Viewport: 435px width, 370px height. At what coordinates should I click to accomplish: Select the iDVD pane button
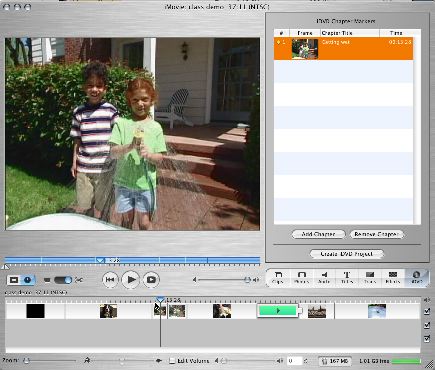[x=416, y=277]
